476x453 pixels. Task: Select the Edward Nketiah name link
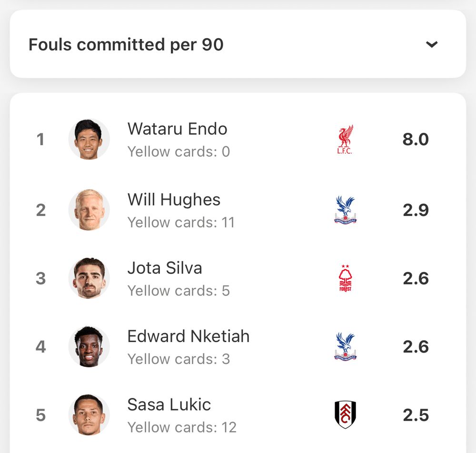pyautogui.click(x=188, y=336)
